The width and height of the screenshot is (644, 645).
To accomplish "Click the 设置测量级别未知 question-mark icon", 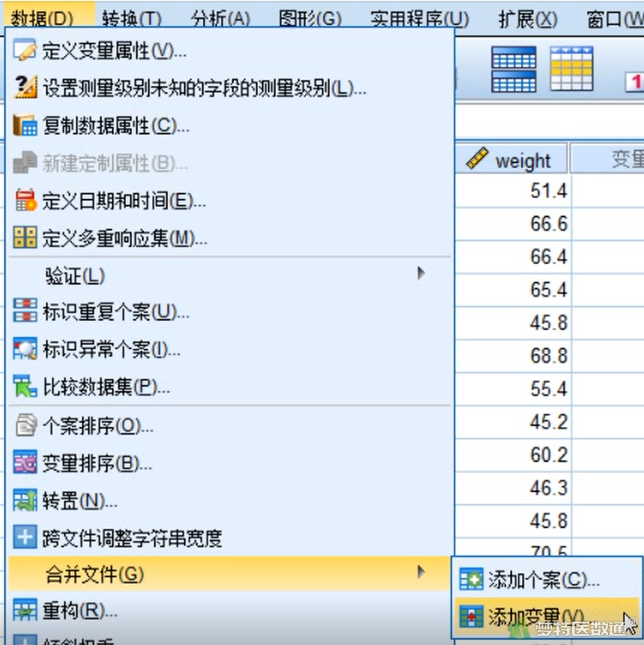I will point(25,87).
